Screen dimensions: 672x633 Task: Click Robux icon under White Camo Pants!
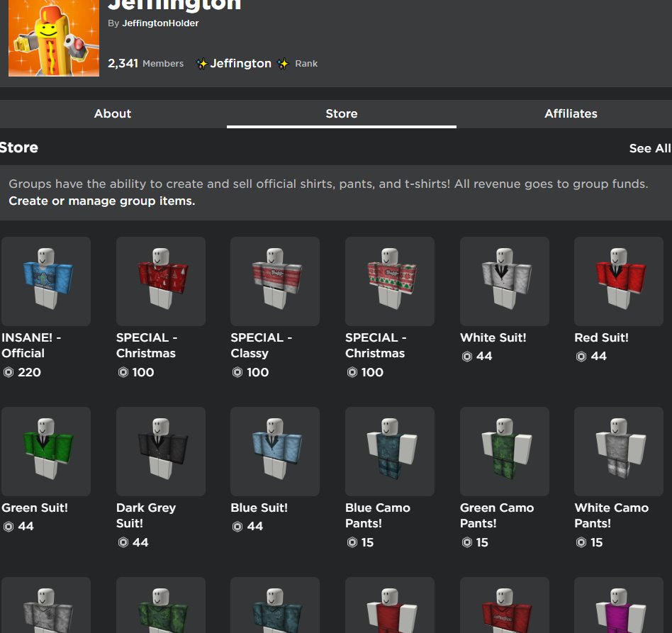click(581, 542)
